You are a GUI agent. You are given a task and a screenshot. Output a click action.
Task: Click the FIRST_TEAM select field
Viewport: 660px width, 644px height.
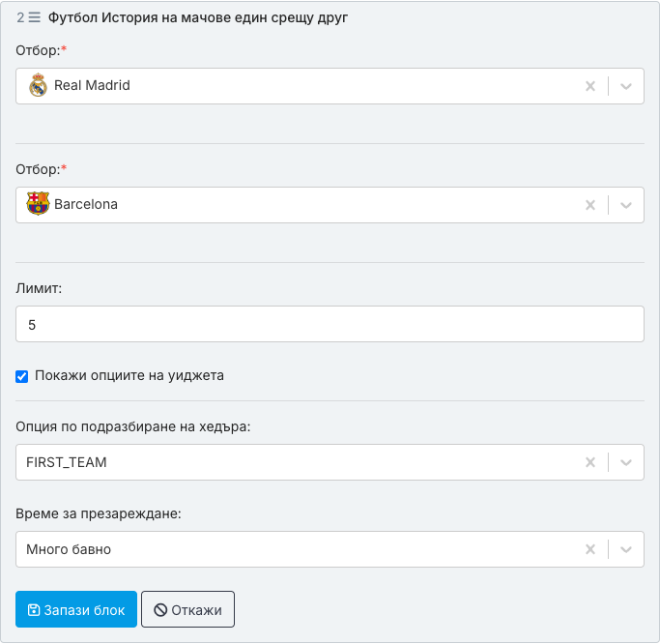[330, 462]
